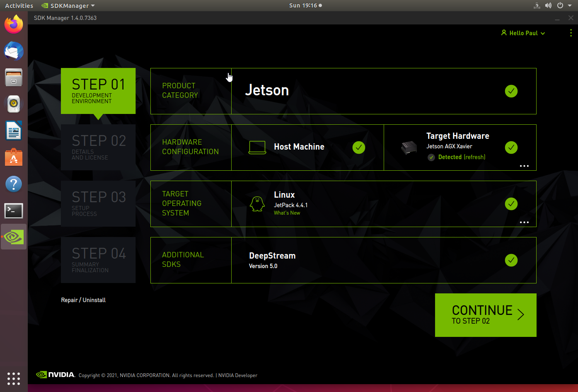
Task: Open the Hello Paul account dropdown
Action: [x=523, y=33]
